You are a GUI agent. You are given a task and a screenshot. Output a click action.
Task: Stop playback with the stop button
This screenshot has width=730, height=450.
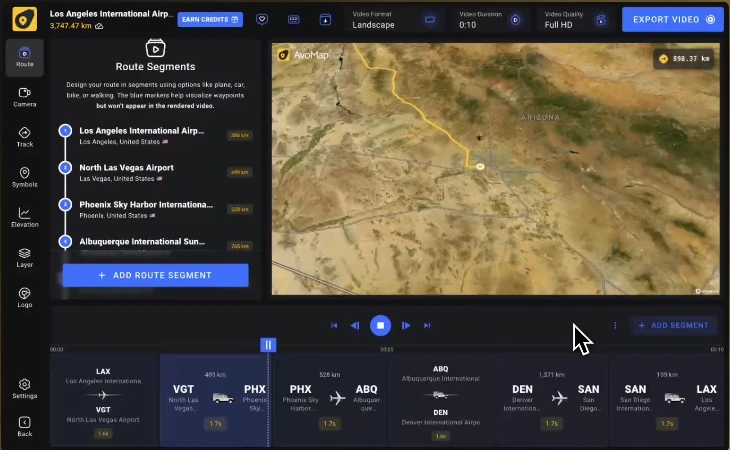380,325
